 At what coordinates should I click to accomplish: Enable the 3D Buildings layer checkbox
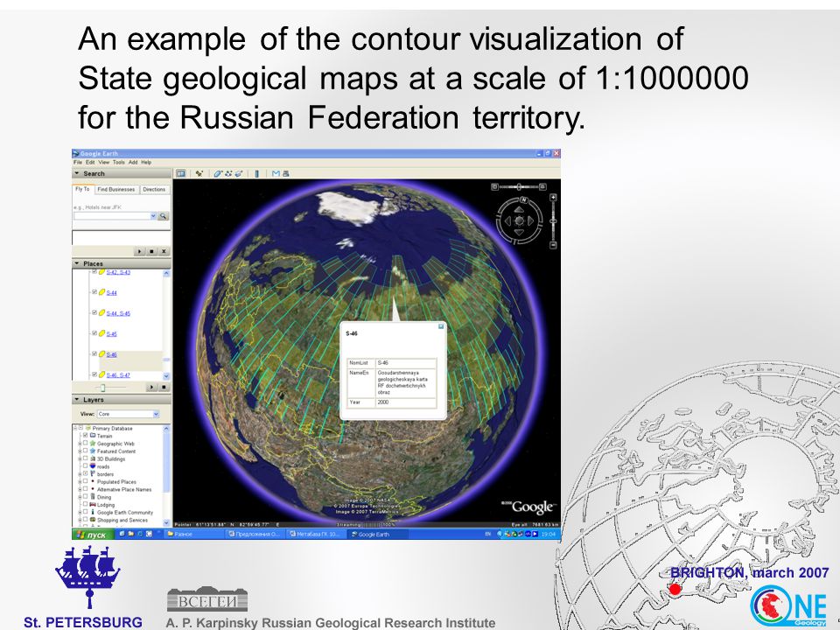(x=85, y=458)
